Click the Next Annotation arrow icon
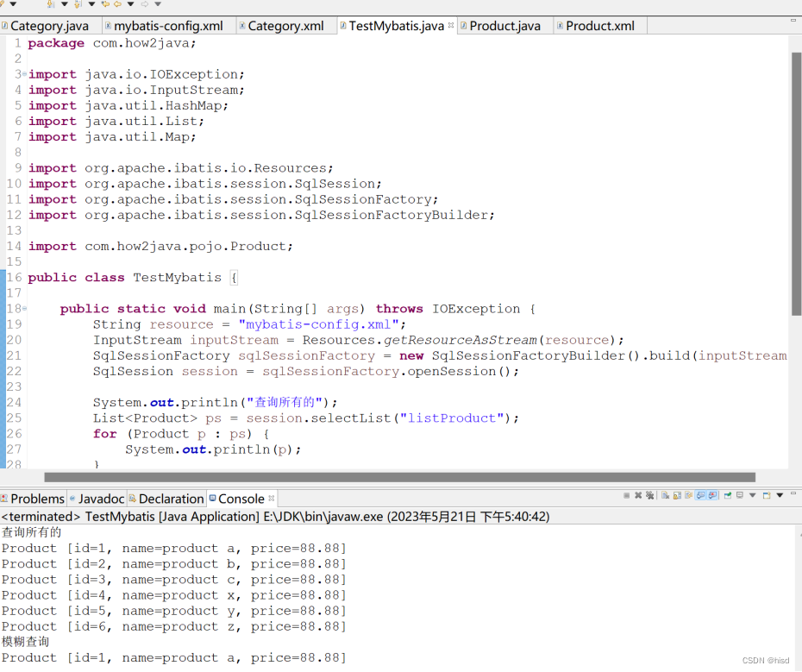Image resolution: width=802 pixels, height=672 pixels. tap(51, 3)
